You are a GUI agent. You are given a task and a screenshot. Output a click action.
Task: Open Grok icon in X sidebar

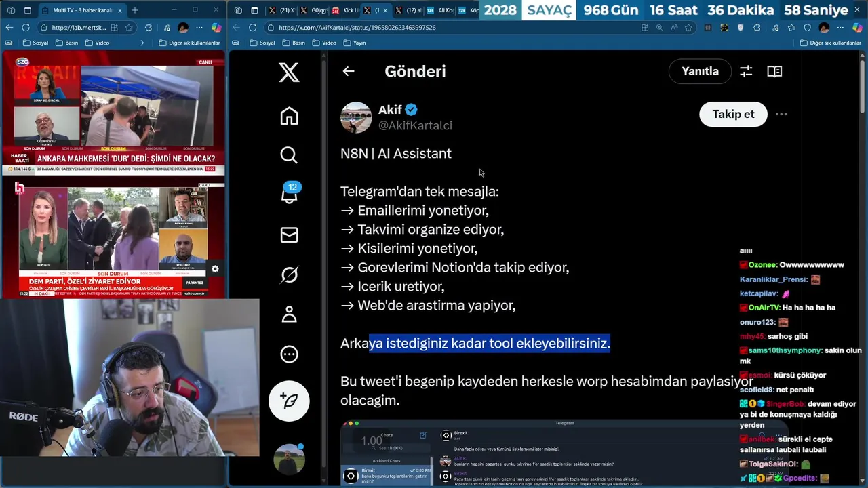[289, 274]
